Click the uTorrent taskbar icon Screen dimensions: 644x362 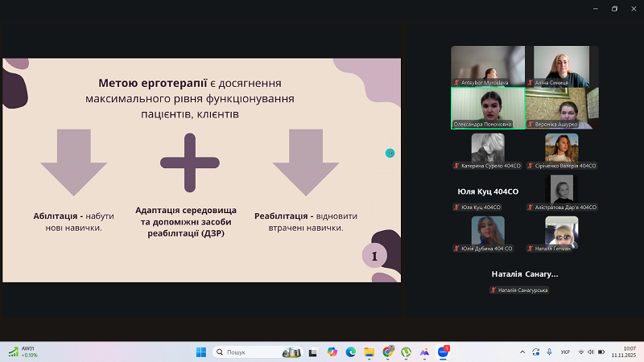(x=407, y=352)
